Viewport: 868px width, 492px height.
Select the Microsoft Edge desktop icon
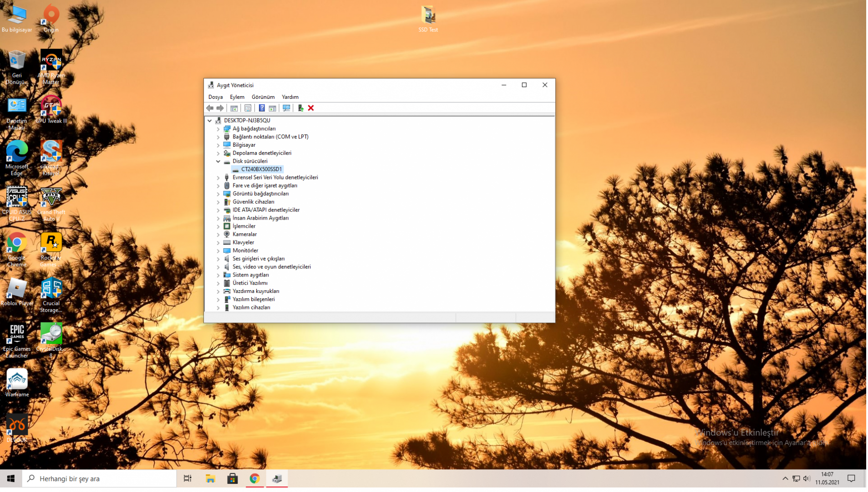17,158
